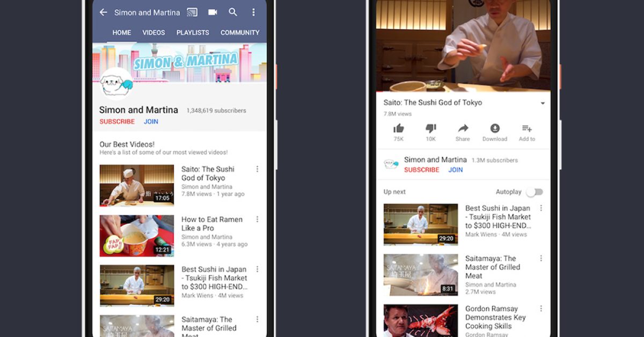Open options for How to Eat Ramen video

click(x=257, y=219)
